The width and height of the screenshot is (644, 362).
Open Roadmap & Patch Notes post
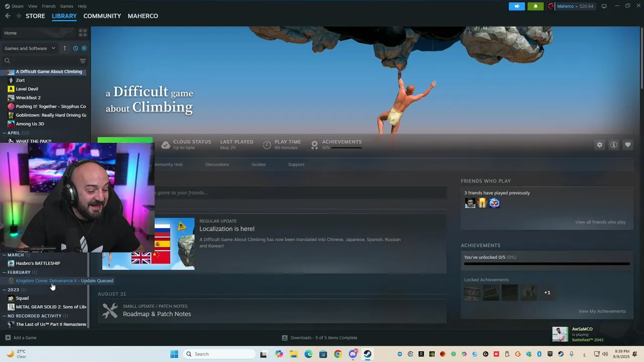(157, 314)
